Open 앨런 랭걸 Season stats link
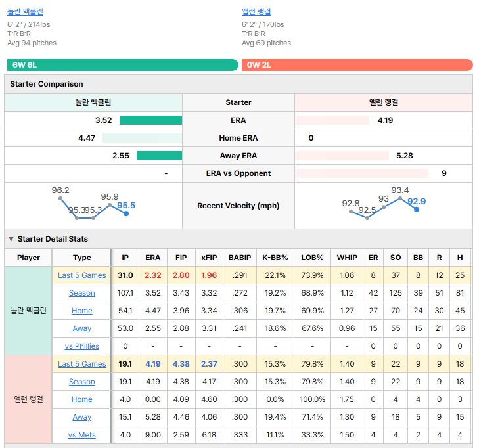 pyautogui.click(x=82, y=382)
